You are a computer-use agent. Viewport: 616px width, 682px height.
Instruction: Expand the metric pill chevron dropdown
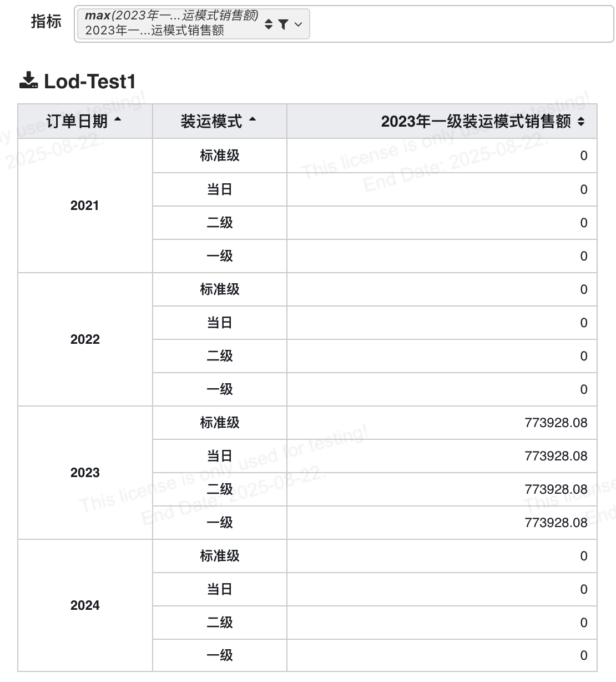[299, 24]
